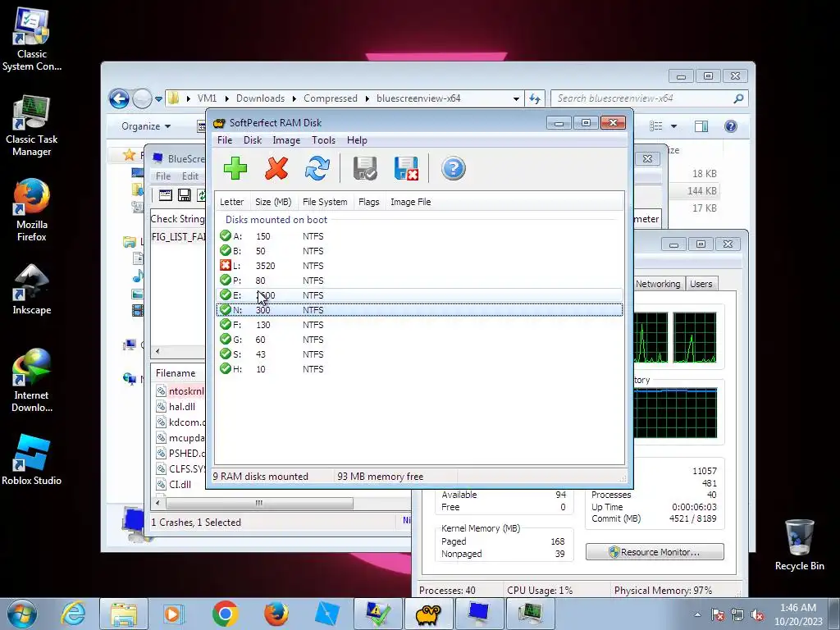The height and width of the screenshot is (630, 840).
Task: Click the SoftPerfect RAM Disk taskbar button
Action: pos(428,614)
